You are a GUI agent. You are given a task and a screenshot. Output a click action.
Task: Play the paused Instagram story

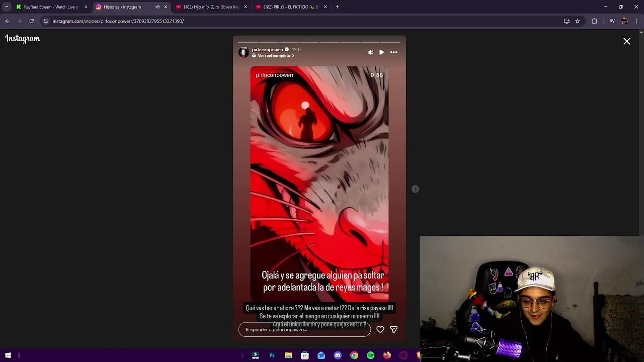tap(382, 52)
